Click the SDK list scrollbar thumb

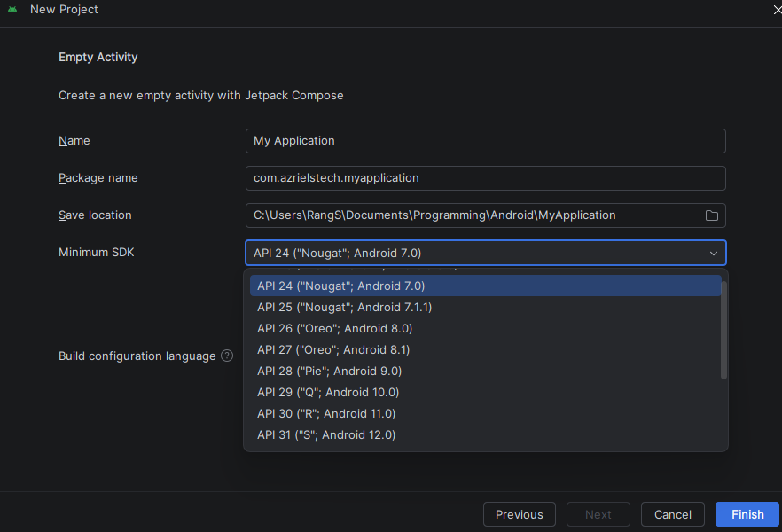pos(723,330)
